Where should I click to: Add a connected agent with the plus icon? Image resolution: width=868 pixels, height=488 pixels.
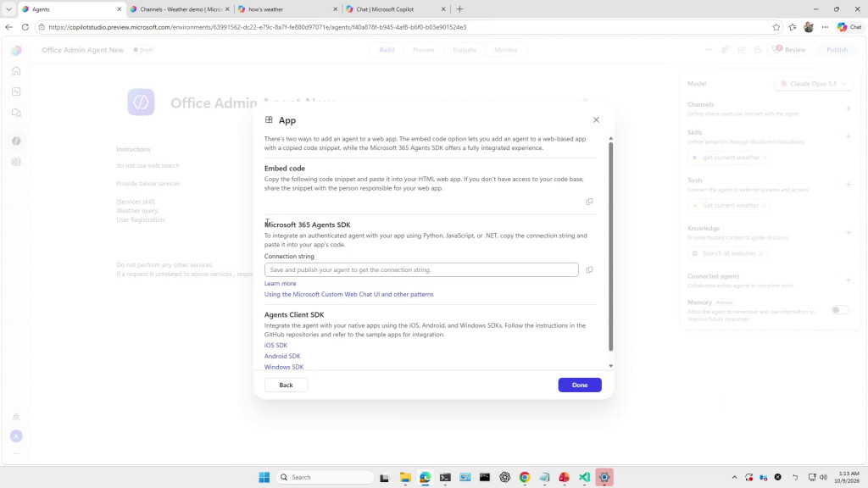(x=848, y=280)
